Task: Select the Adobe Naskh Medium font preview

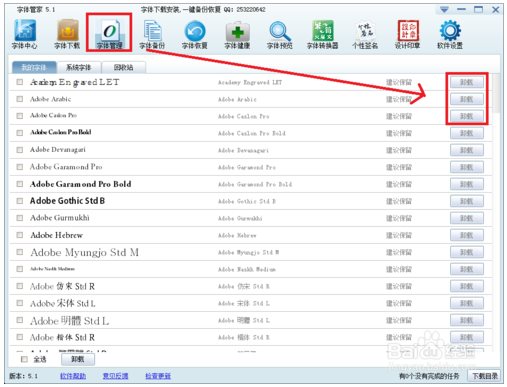Action: click(52, 269)
